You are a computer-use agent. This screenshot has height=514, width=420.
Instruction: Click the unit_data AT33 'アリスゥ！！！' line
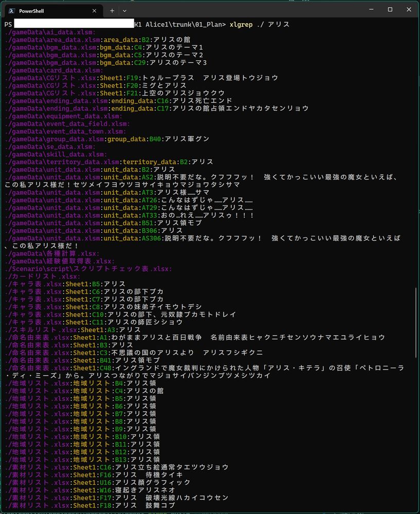tap(130, 215)
